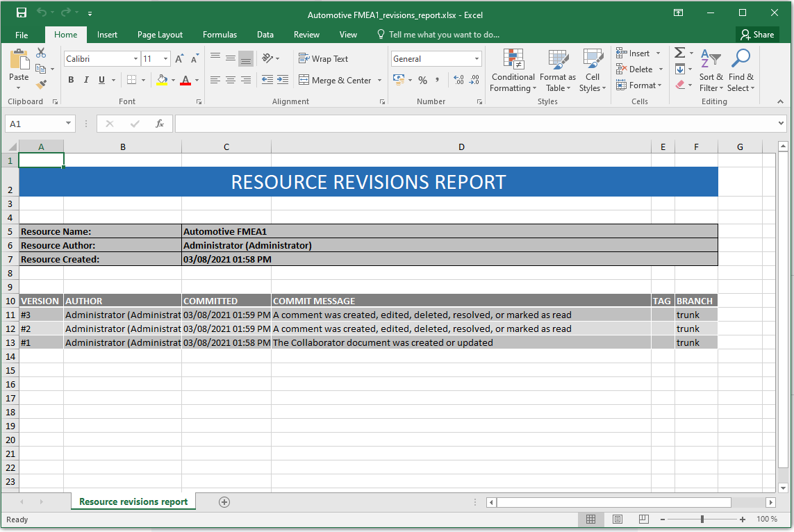794x532 pixels.
Task: Click Merge & Center
Action: point(336,80)
